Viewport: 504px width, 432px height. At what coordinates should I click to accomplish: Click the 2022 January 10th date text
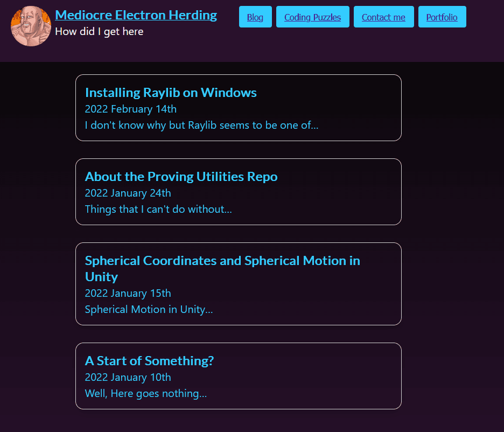128,378
